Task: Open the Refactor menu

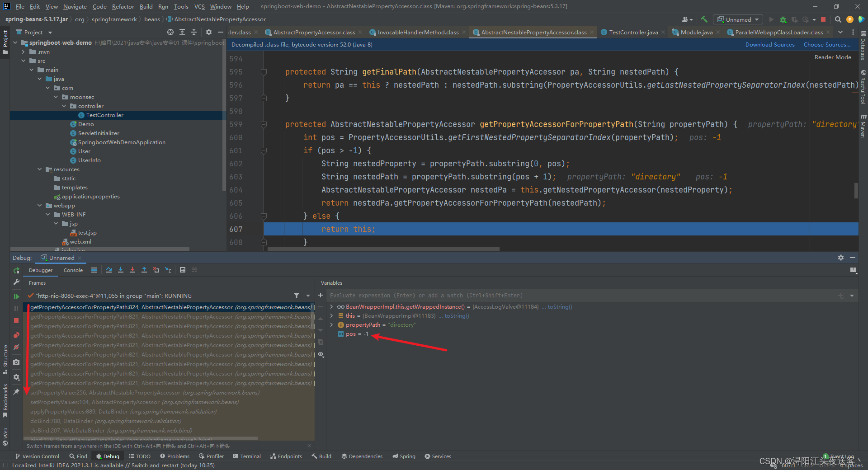Action: [x=123, y=6]
